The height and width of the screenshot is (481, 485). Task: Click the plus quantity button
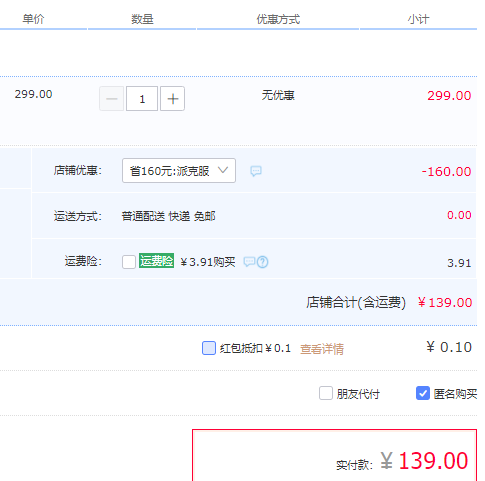point(172,99)
